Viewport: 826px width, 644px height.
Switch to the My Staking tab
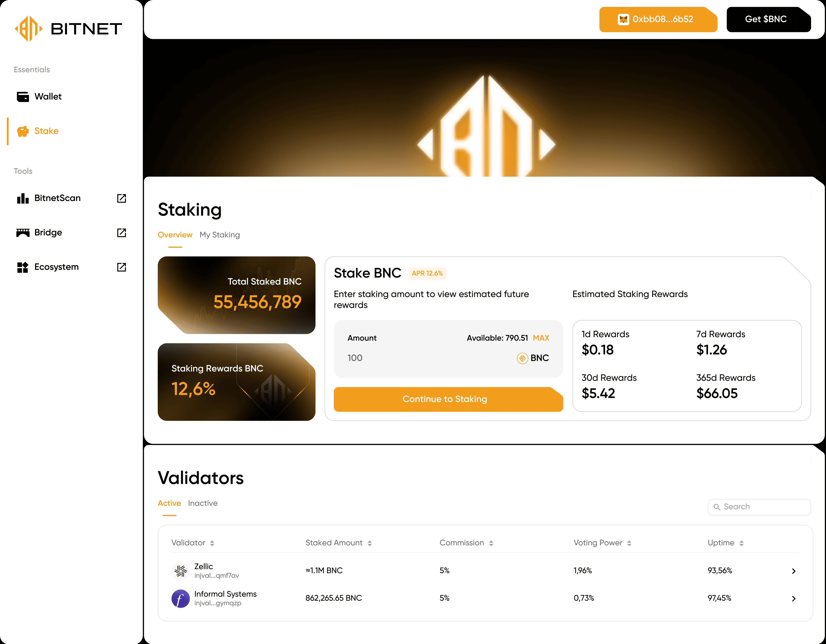coord(219,235)
